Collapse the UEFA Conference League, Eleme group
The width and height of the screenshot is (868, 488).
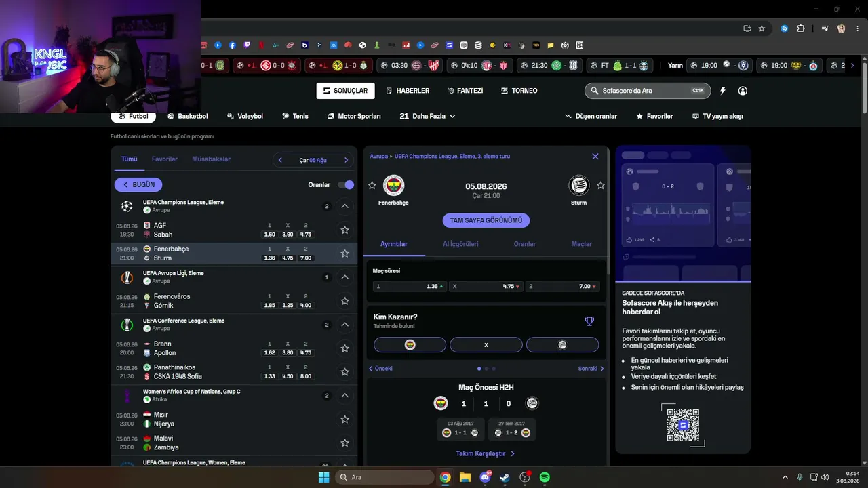click(x=344, y=325)
